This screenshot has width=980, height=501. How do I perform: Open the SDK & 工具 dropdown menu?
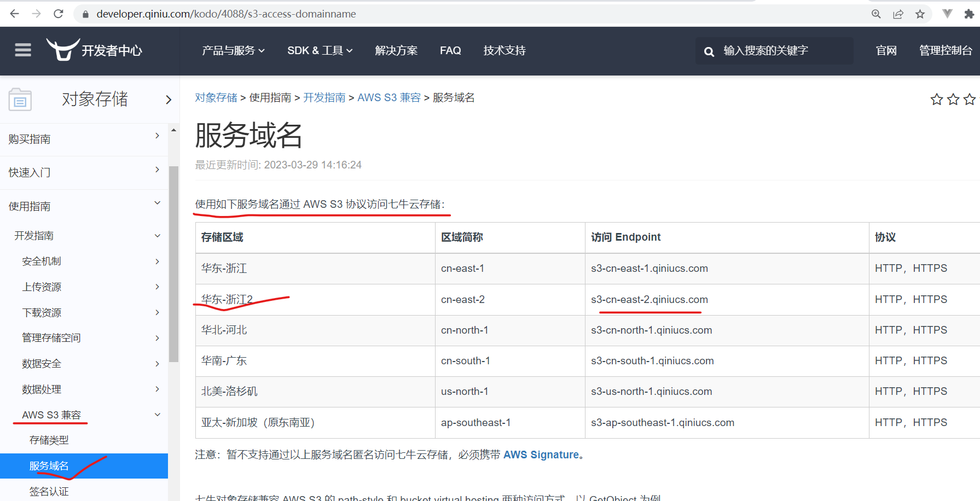point(320,50)
